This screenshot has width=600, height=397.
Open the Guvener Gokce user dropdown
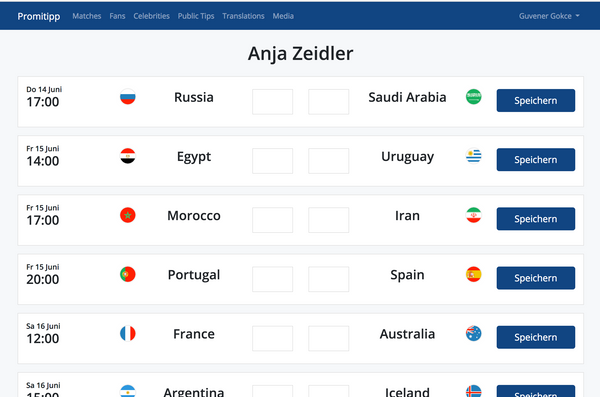tap(549, 16)
